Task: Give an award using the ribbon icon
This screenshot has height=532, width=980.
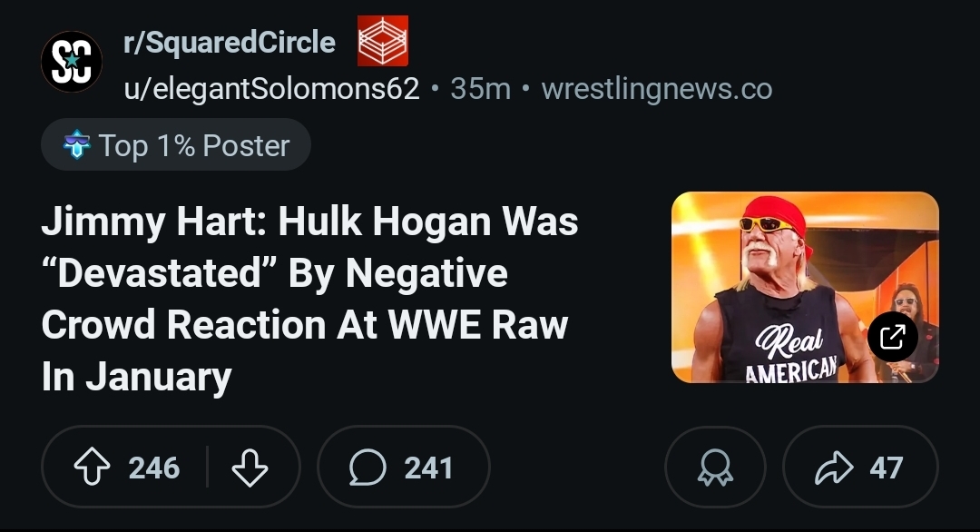Action: click(714, 468)
